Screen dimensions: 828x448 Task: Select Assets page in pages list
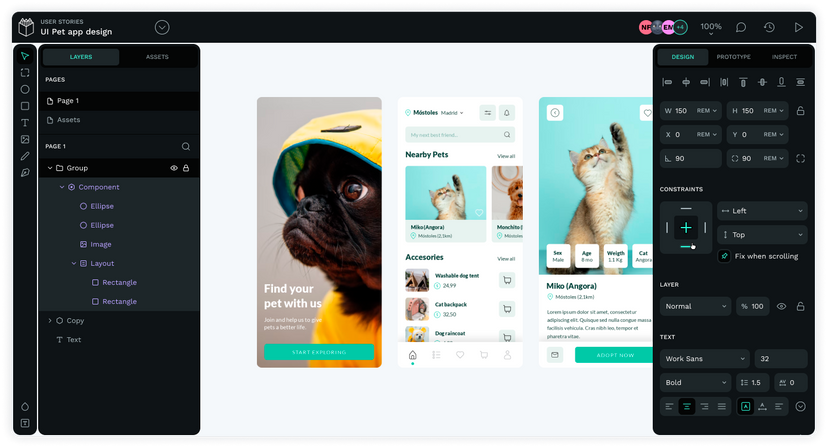click(x=119, y=120)
